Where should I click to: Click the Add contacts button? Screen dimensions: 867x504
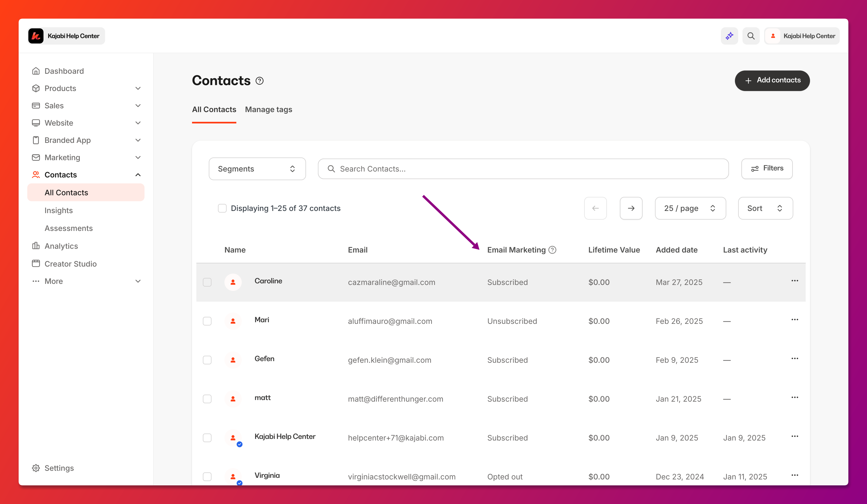pyautogui.click(x=772, y=80)
